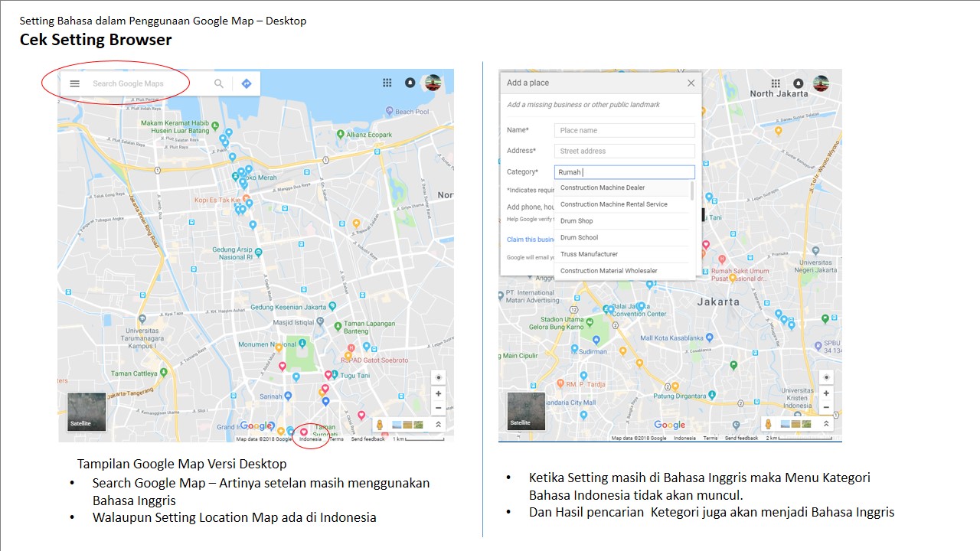Zoom out with minus button in left map
Viewport: 980px width, 551px height.
coord(439,407)
